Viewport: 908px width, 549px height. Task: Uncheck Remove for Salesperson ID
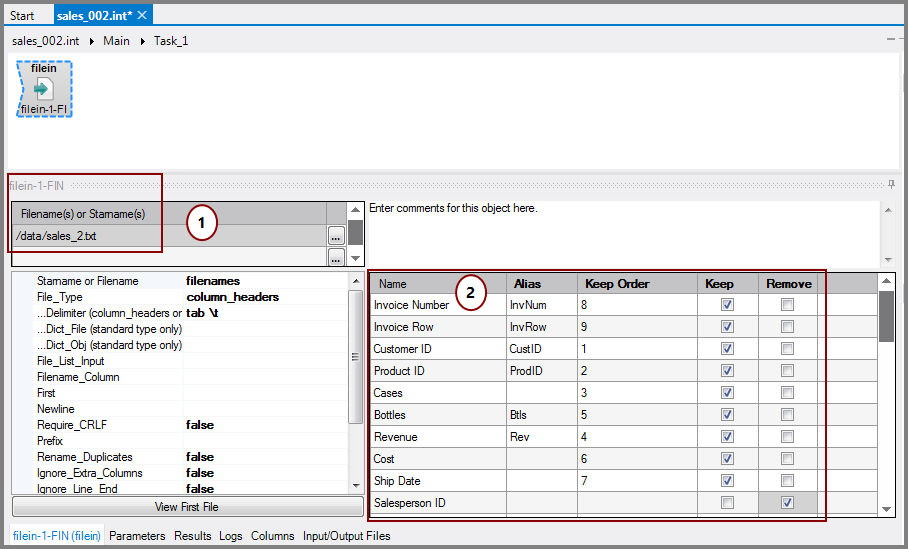pos(787,503)
